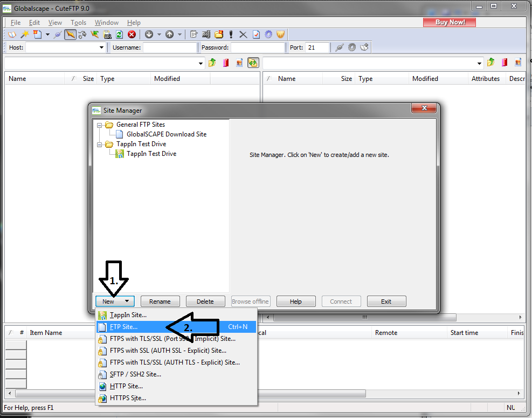This screenshot has height=418, width=532.
Task: Choose FTPS with SSL (AUTH SSL - Explicit) Site
Action: pos(176,351)
